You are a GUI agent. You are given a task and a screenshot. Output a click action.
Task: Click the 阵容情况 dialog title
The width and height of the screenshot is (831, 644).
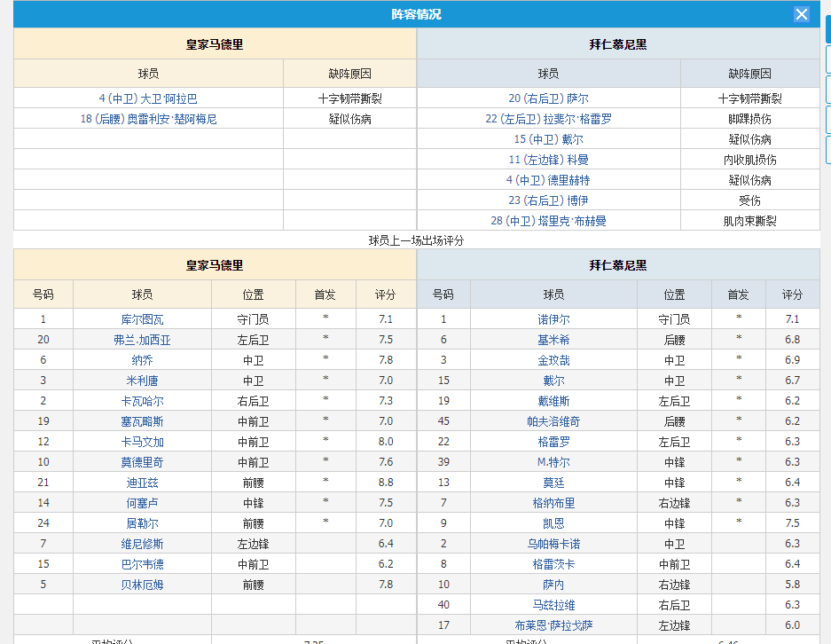[416, 14]
